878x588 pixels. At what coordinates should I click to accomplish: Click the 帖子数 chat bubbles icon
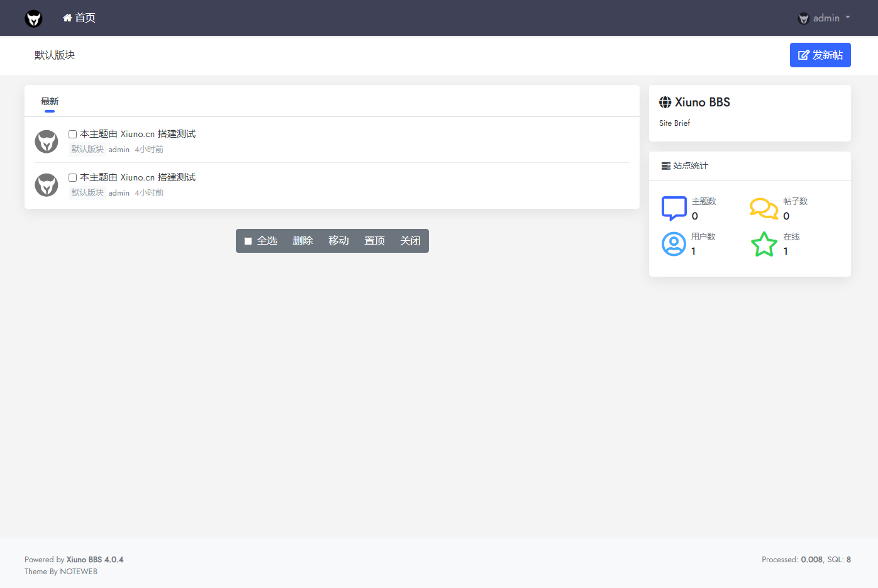point(764,208)
